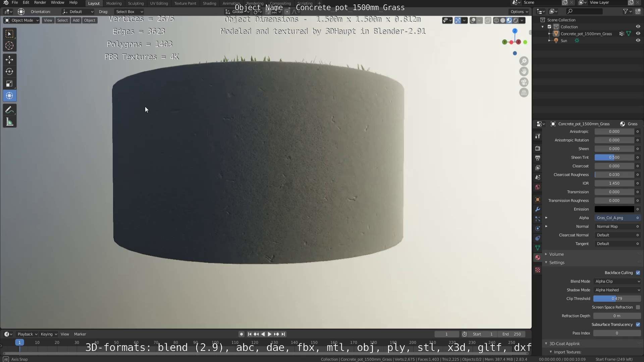Select the Measure tool

(9, 122)
